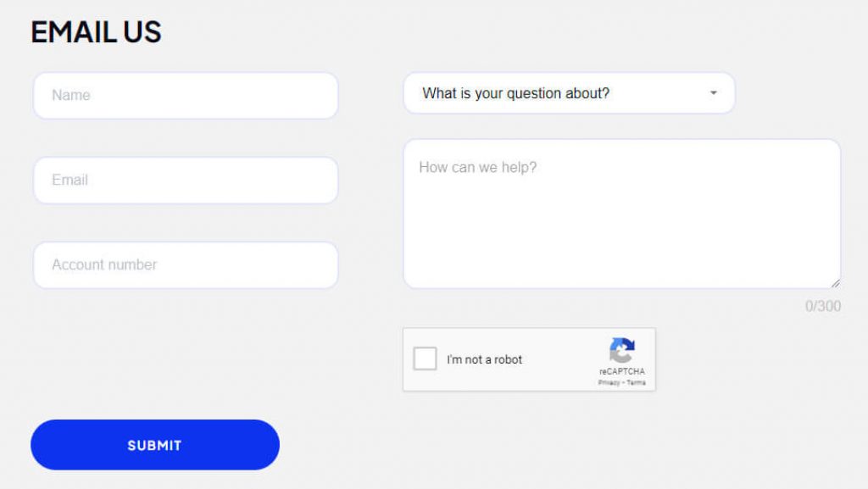Check the "I'm not a robot" checkbox
This screenshot has height=489, width=868.
tap(425, 359)
